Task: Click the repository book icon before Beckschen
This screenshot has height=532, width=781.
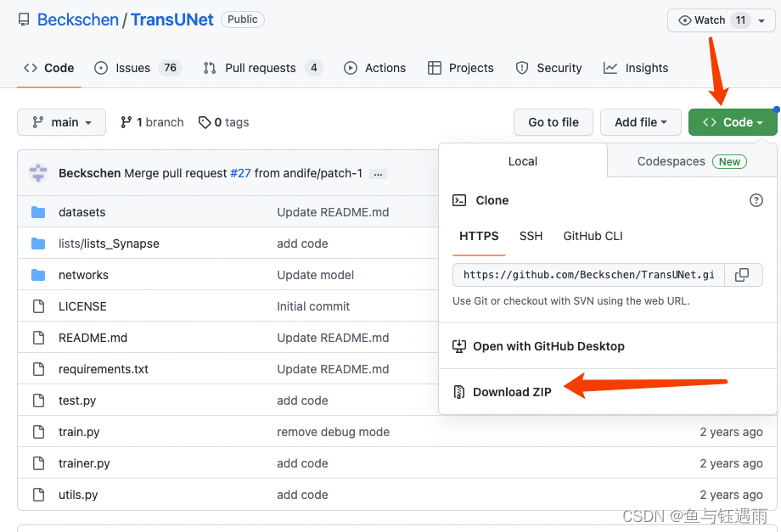Action: coord(23,19)
